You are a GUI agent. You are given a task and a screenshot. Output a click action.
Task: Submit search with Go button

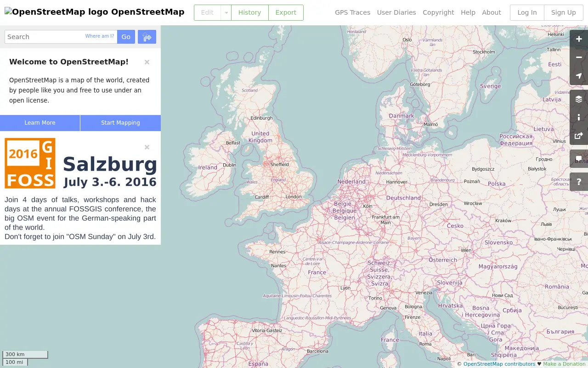[126, 37]
